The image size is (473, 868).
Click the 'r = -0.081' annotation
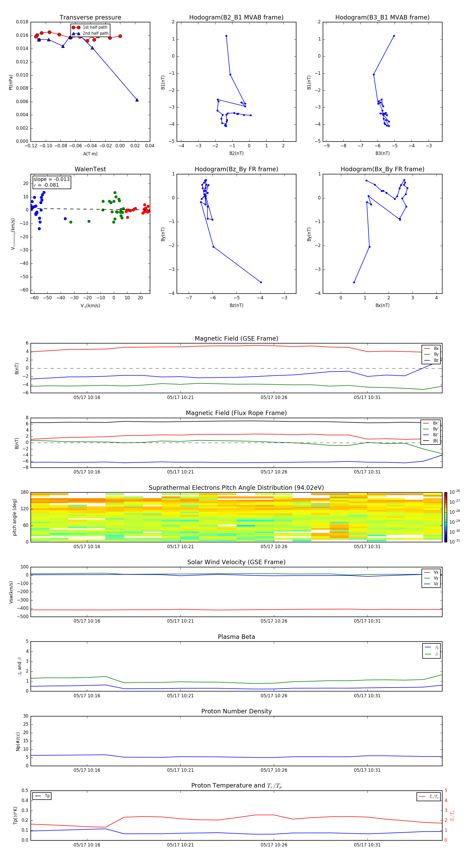47,185
